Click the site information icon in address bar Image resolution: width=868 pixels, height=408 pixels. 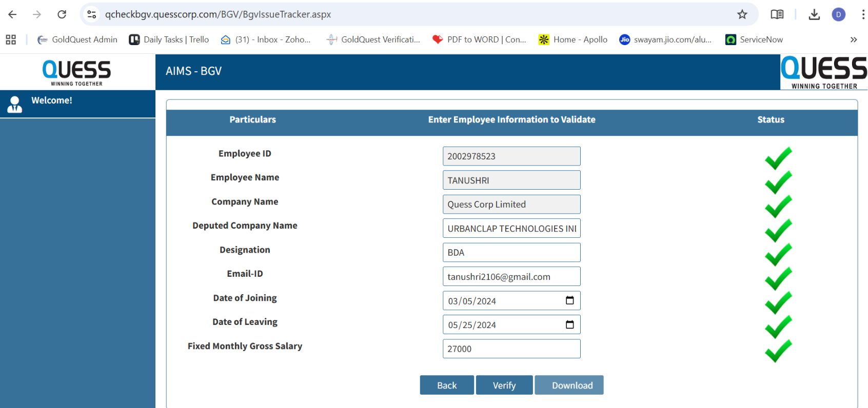[92, 14]
